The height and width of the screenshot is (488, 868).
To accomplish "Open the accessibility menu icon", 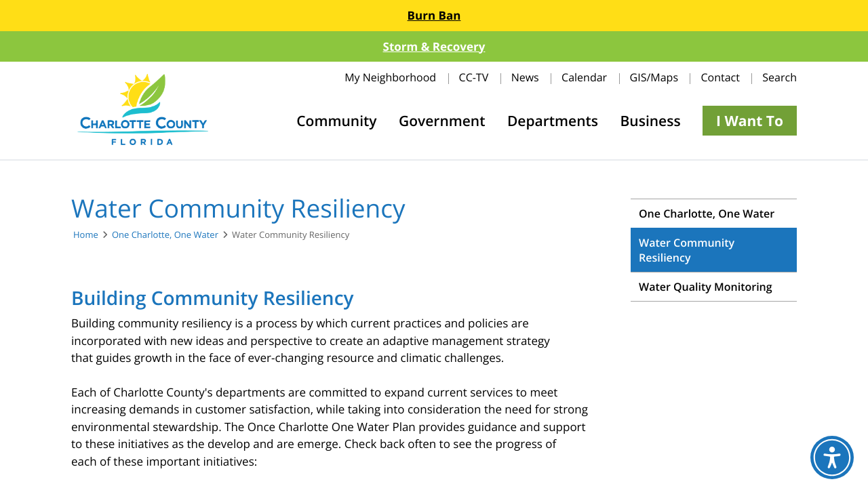I will click(x=831, y=457).
